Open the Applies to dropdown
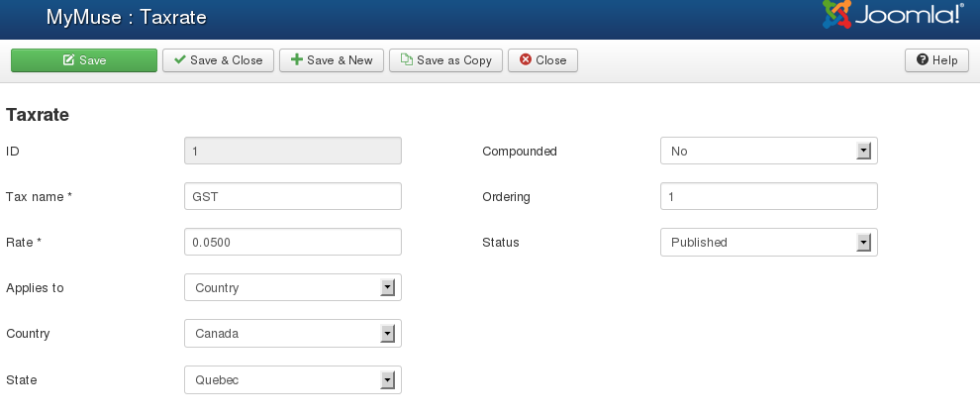The height and width of the screenshot is (418, 980). pos(292,288)
